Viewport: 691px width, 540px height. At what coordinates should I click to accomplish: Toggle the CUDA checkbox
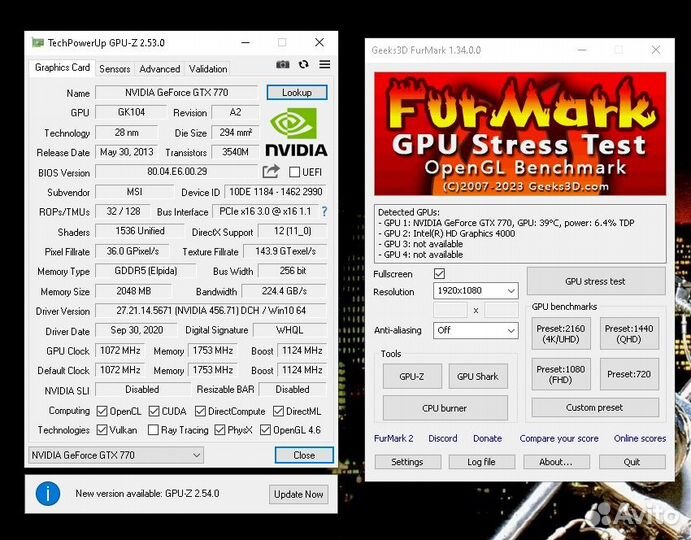(154, 411)
